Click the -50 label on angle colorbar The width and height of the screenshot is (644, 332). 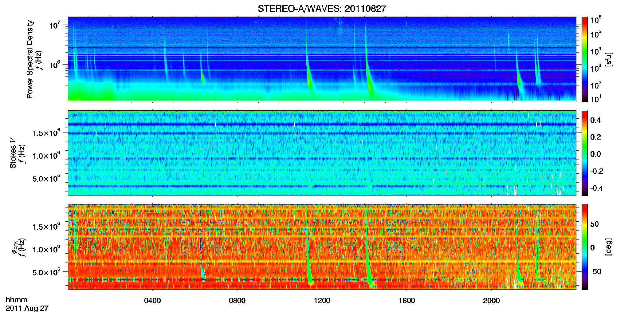click(595, 271)
